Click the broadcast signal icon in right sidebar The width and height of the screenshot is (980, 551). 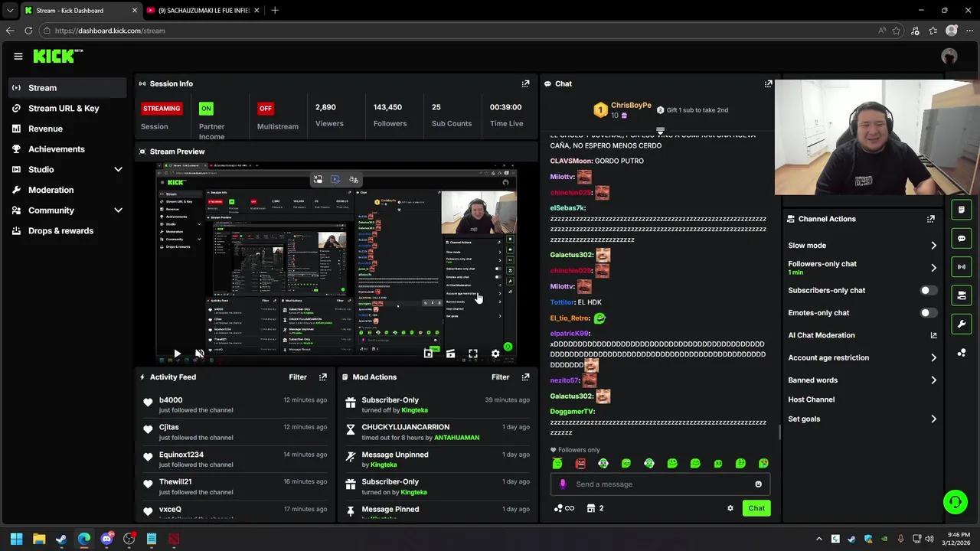coord(962,266)
